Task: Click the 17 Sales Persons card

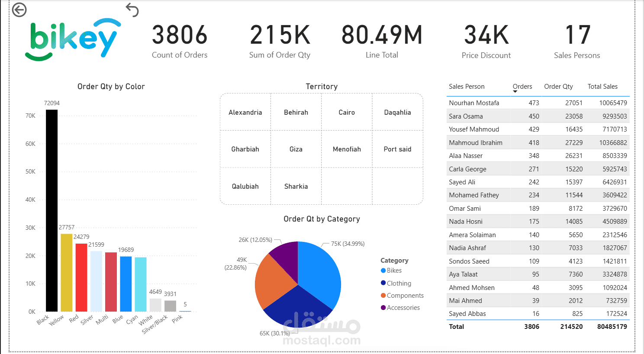Action: 577,41
